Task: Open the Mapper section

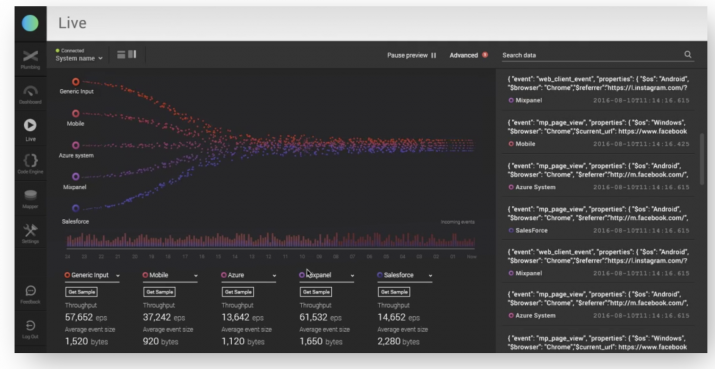Action: 30,198
